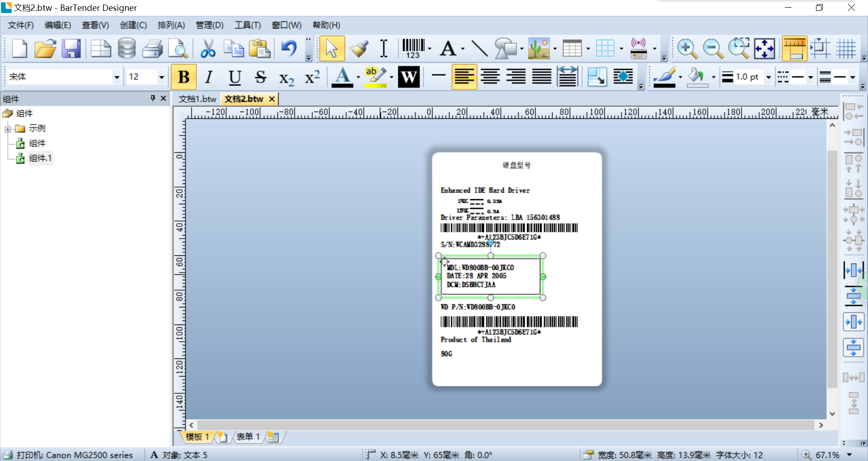The width and height of the screenshot is (868, 461).
Task: Toggle bold formatting
Action: [184, 77]
